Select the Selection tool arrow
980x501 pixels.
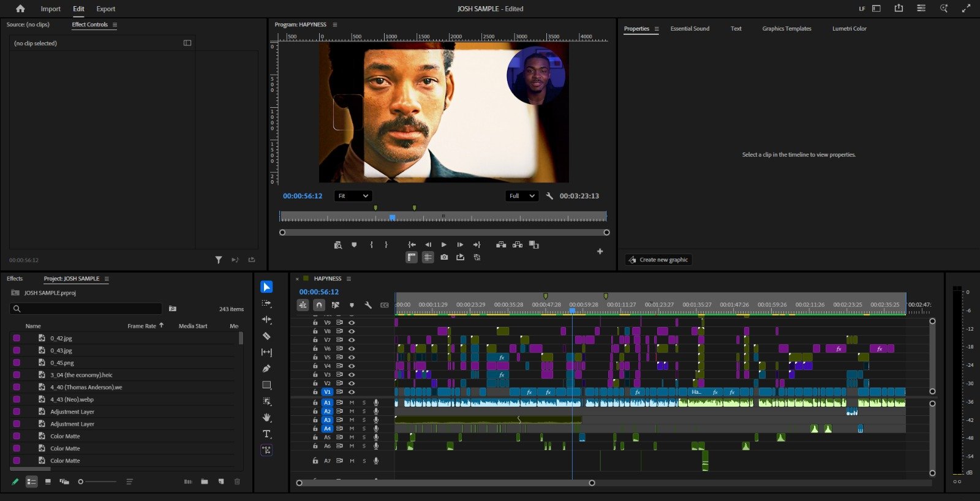(266, 287)
